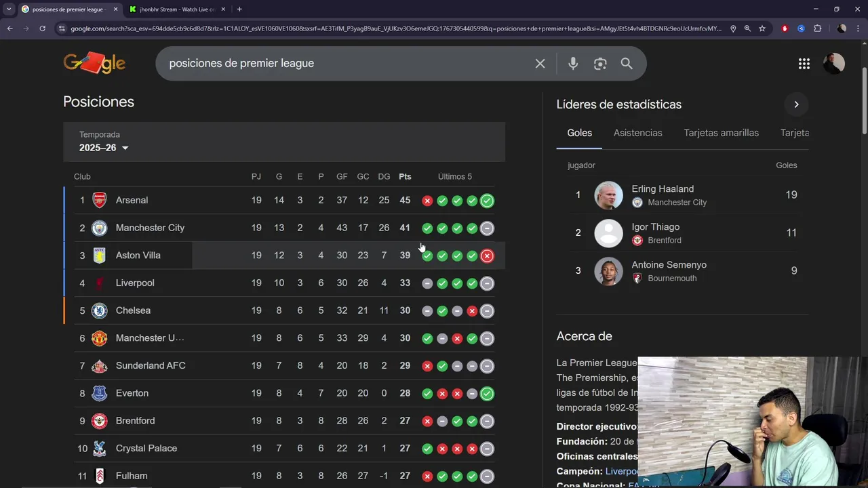Click Erling Haaland's photo thumbnail
Image resolution: width=868 pixels, height=488 pixels.
[608, 195]
